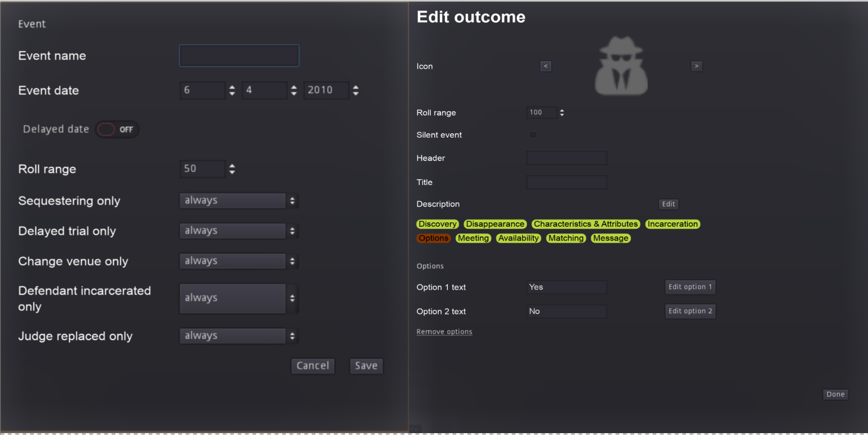
Task: Show next icon with right arrow
Action: click(696, 66)
